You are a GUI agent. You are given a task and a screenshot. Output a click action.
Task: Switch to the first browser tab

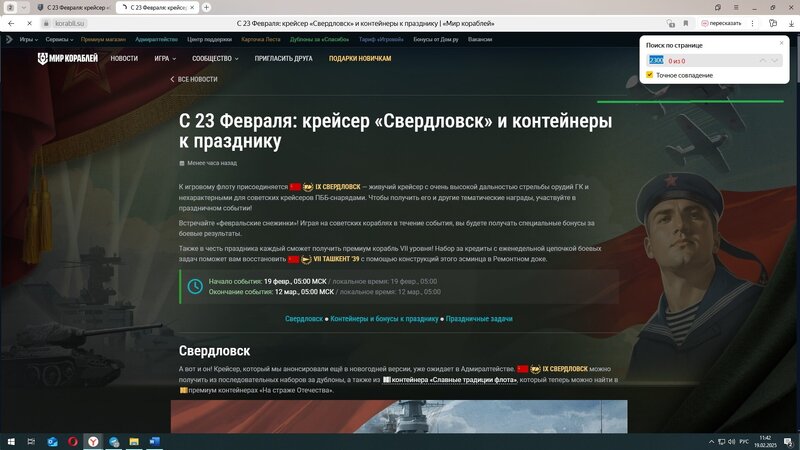[74, 8]
